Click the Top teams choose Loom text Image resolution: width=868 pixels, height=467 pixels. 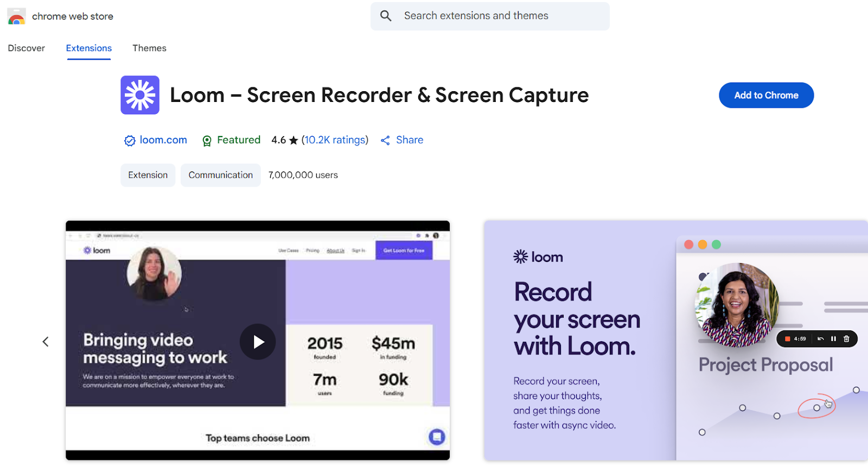pos(258,438)
